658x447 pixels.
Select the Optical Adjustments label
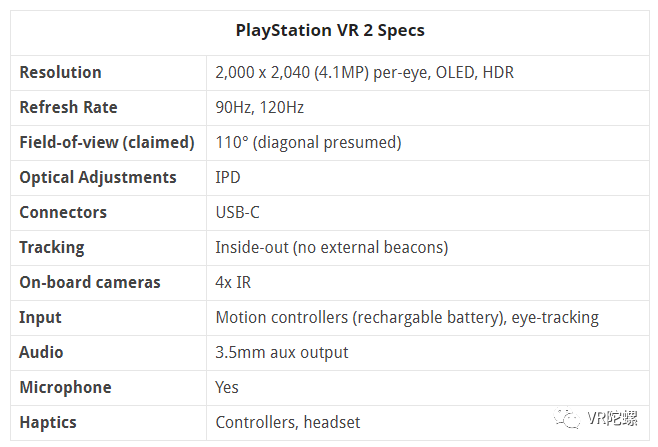coord(98,178)
